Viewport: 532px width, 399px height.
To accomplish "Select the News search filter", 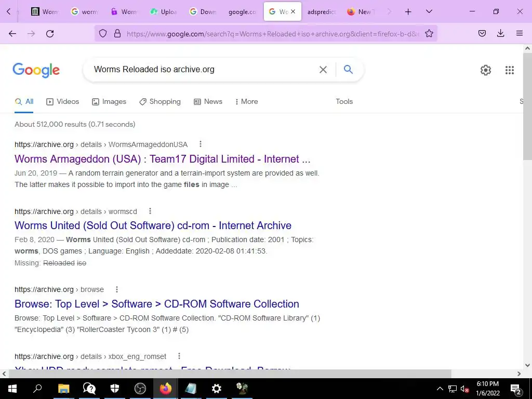I will (208, 101).
